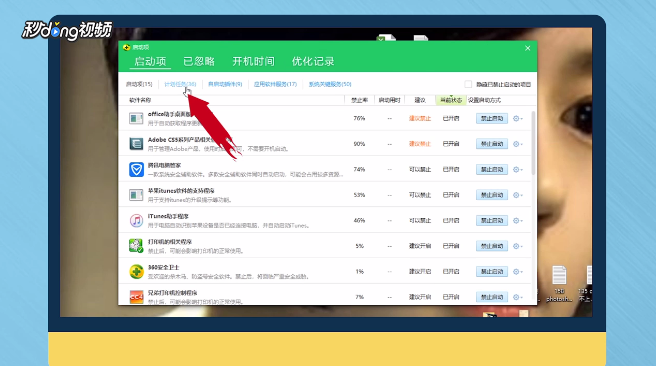Switch to the 启动项 main tab

pos(150,61)
